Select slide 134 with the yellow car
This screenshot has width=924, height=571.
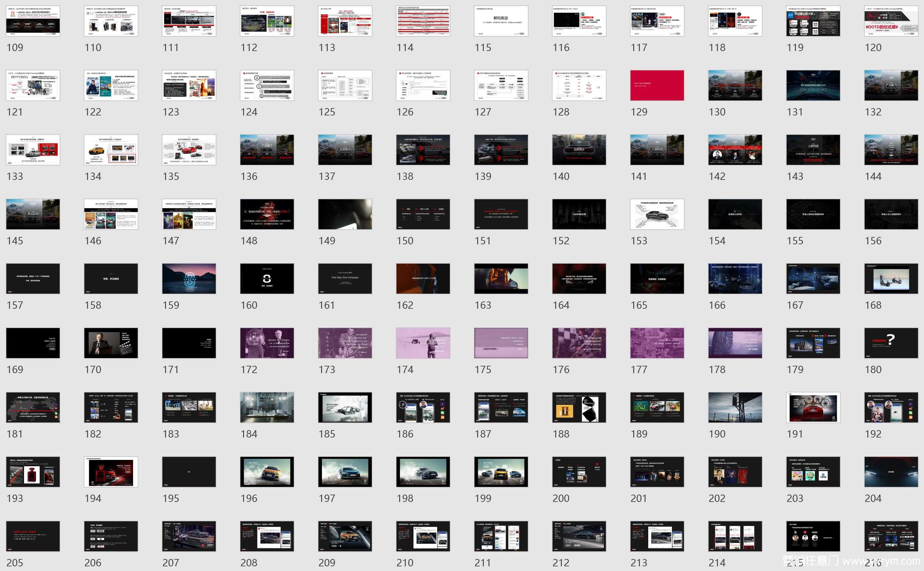(x=111, y=150)
